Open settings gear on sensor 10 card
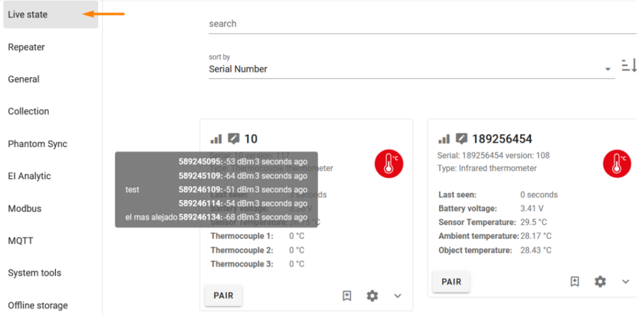This screenshot has height=325, width=644. (x=372, y=295)
